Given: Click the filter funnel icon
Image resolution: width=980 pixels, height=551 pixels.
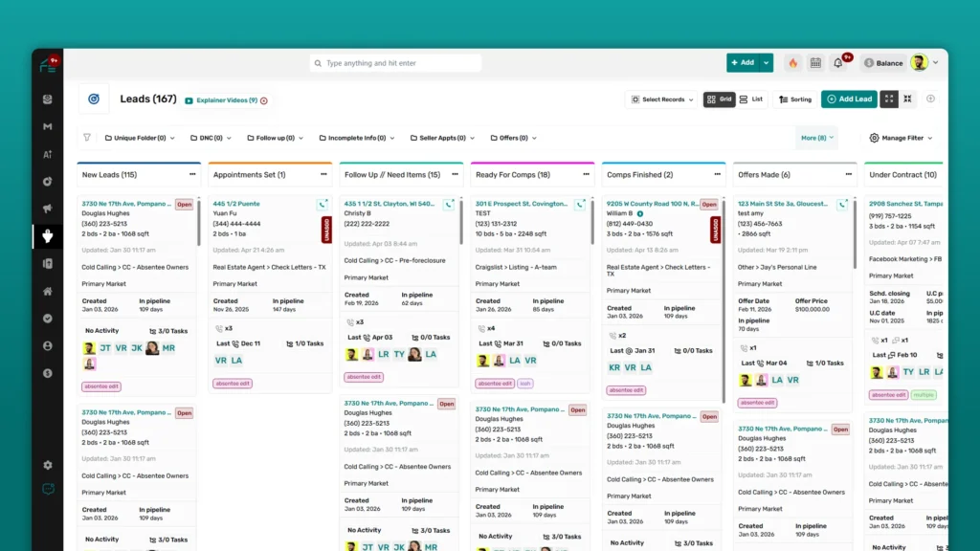Looking at the screenshot, I should [87, 138].
